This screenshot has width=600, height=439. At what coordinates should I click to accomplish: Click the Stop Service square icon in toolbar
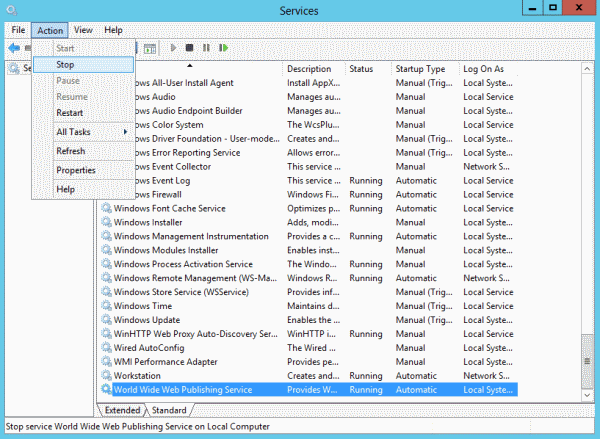pyautogui.click(x=189, y=48)
